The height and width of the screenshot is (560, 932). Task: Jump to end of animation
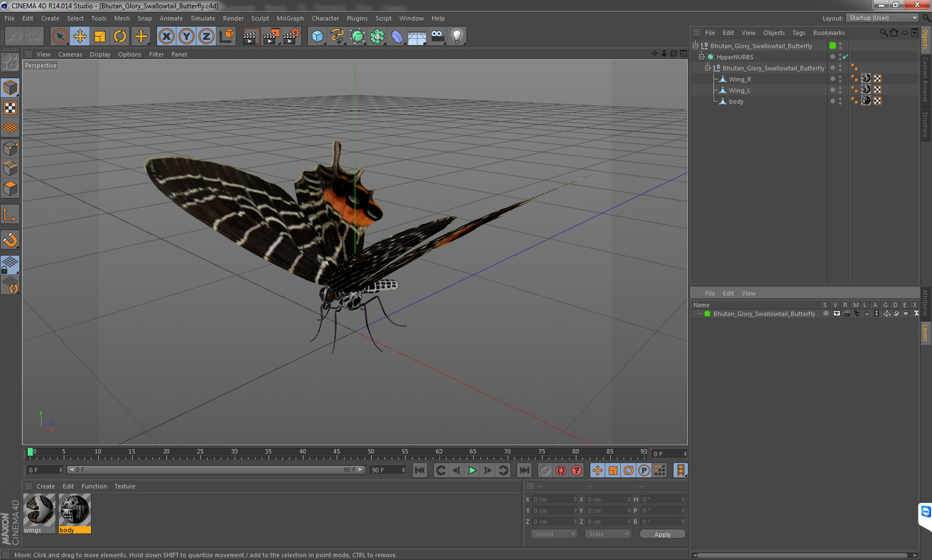524,470
